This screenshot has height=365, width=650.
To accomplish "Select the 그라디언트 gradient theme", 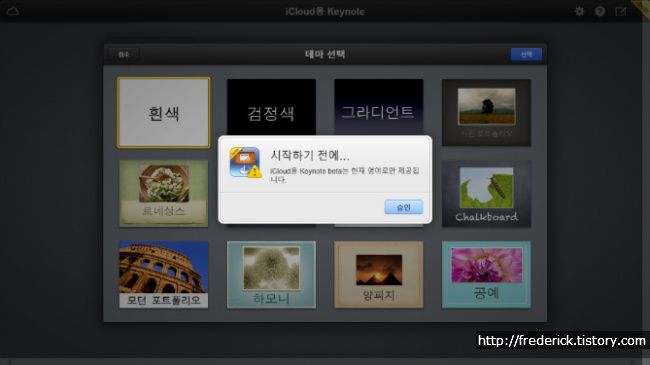I will (x=378, y=107).
